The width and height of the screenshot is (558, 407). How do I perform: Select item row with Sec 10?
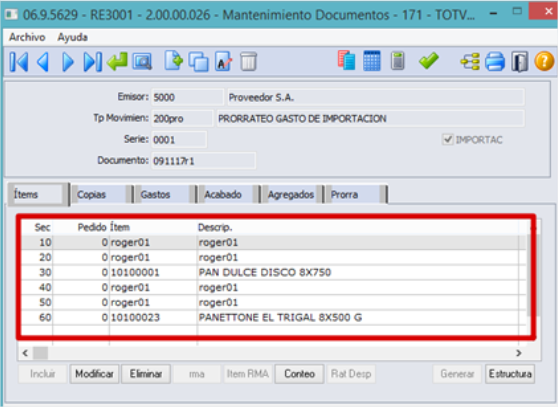273,242
